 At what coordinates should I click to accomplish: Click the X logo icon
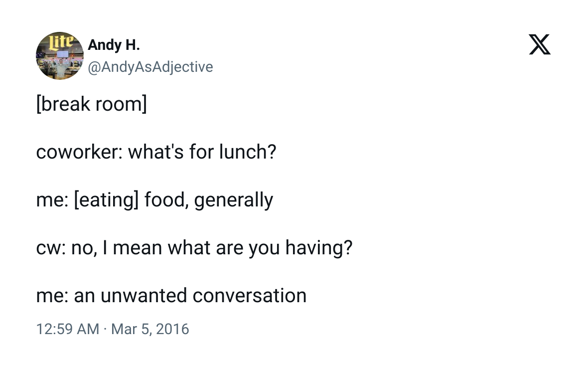tap(540, 45)
